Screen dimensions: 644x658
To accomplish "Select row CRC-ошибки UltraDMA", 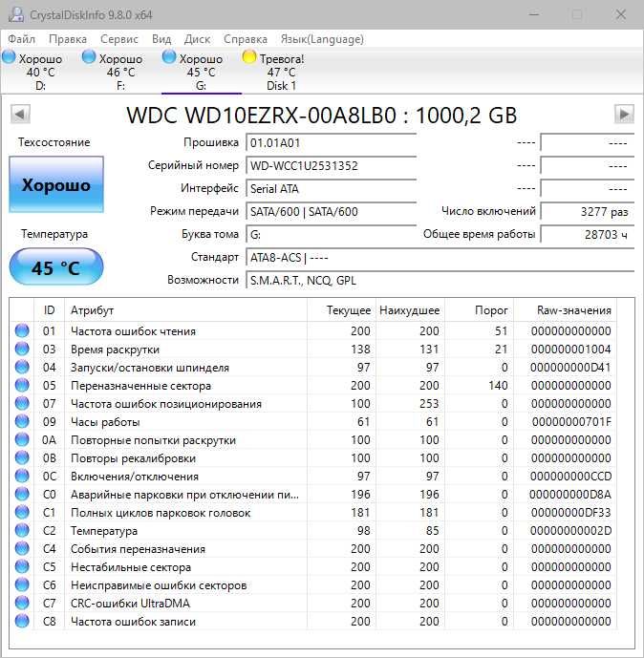I will (312, 603).
